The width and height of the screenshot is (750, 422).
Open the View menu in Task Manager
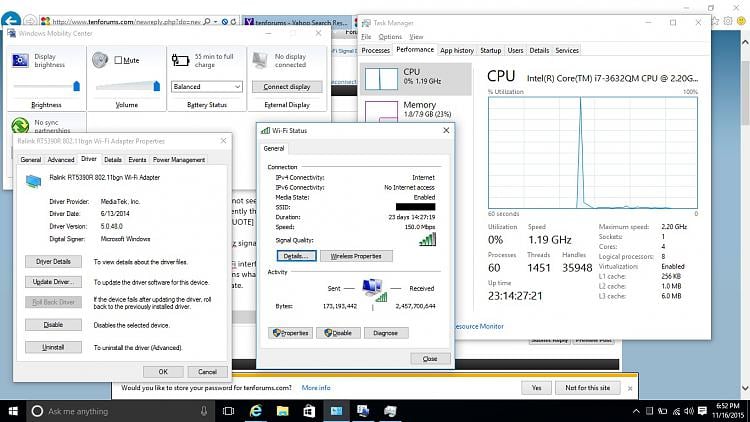point(416,37)
